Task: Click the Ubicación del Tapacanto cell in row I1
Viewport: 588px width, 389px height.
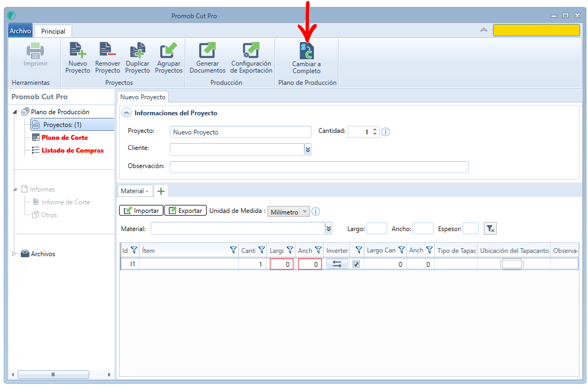Action: click(x=514, y=264)
